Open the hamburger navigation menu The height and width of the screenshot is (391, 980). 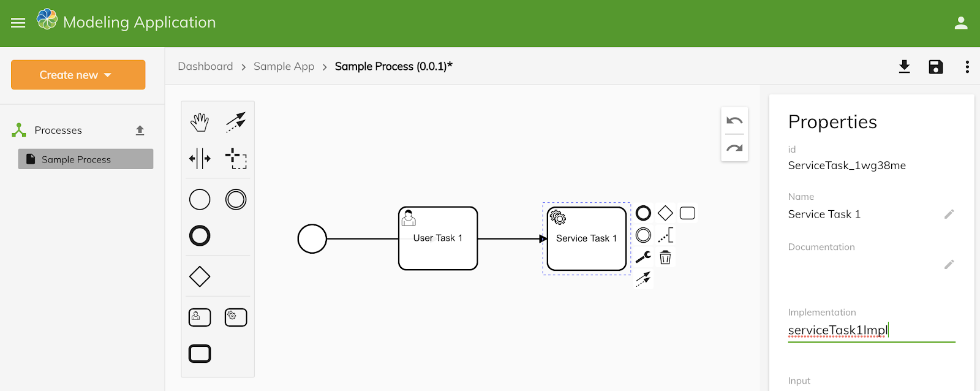click(x=18, y=23)
